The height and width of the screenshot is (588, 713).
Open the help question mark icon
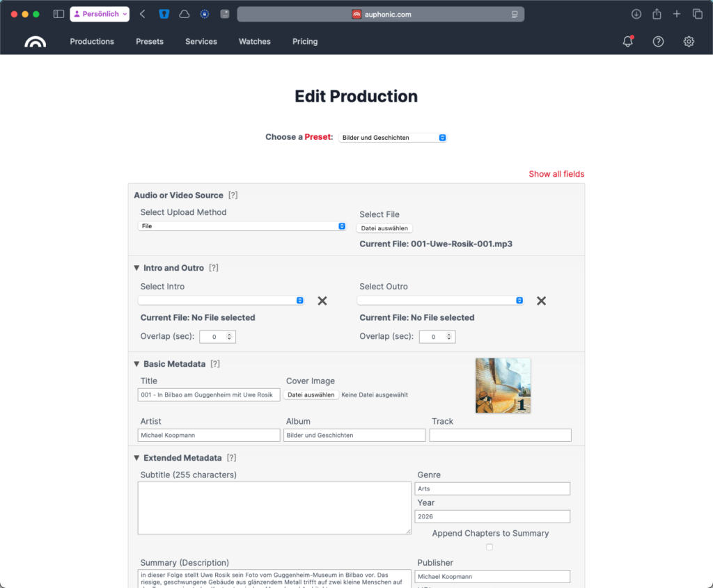pos(658,42)
